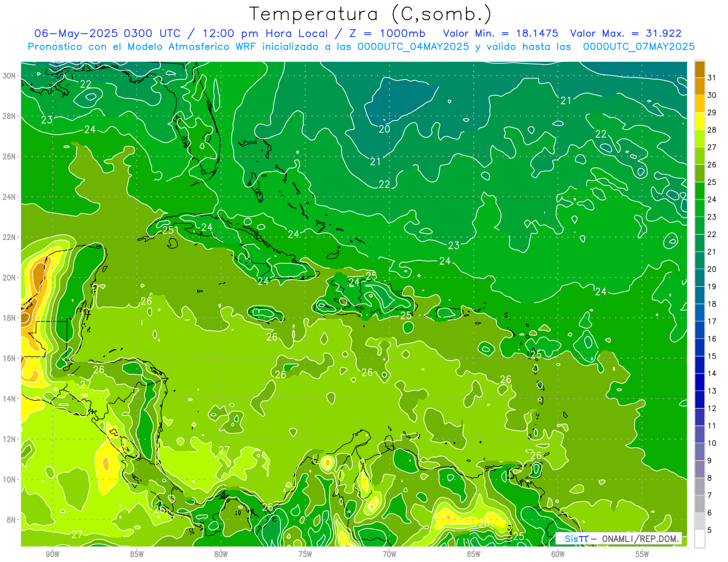Click the "90W" longitude axis label
This screenshot has width=728, height=562.
[52, 554]
